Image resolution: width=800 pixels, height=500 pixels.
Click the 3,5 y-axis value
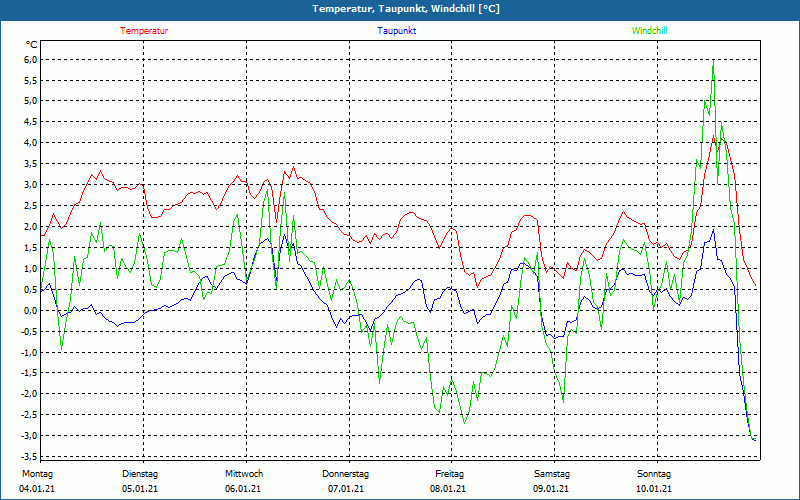click(x=31, y=164)
